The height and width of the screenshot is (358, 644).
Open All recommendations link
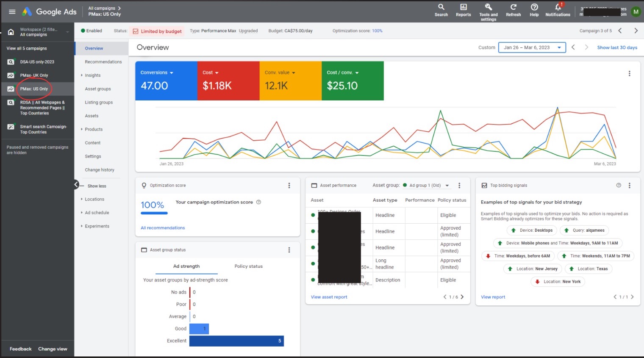pyautogui.click(x=163, y=228)
